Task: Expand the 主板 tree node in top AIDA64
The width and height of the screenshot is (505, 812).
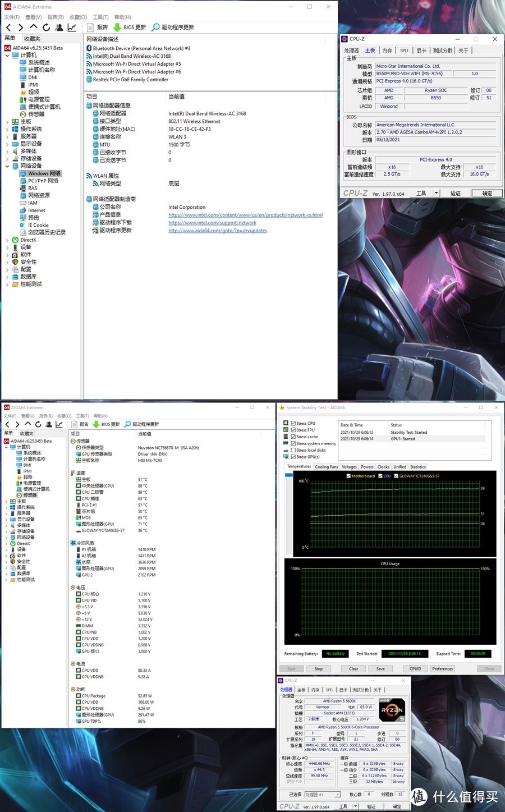Action: click(x=7, y=122)
